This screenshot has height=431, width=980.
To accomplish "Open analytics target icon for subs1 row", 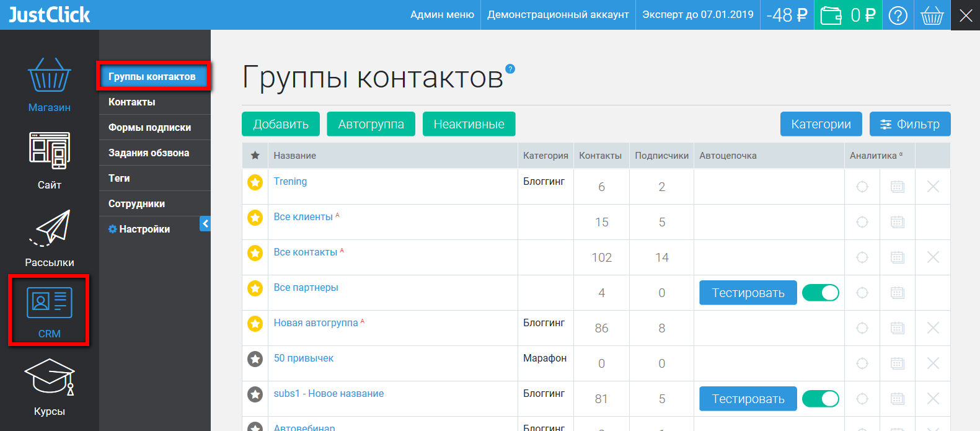I will [x=862, y=399].
